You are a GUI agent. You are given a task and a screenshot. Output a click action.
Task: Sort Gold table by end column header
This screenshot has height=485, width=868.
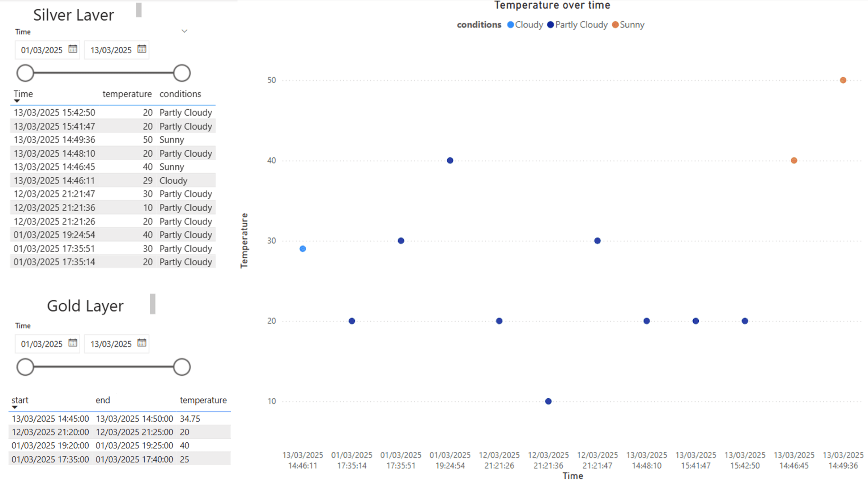click(x=103, y=400)
